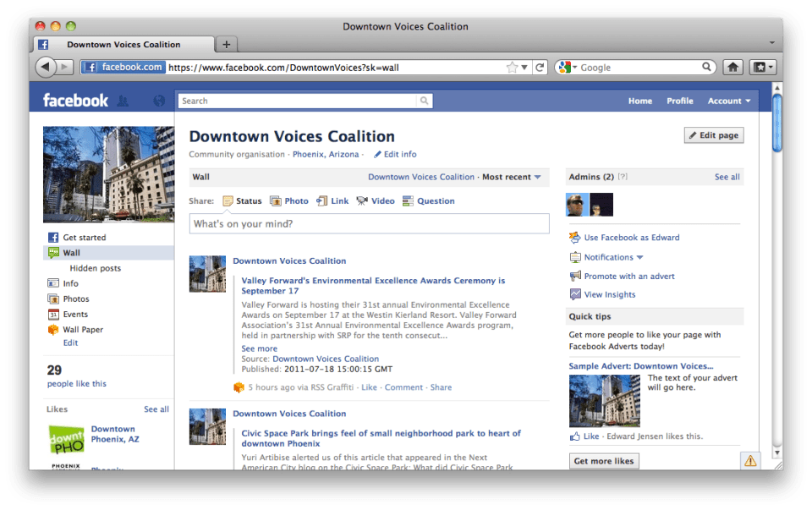812x510 pixels.
Task: Select the Photo sharing icon
Action: pos(277,200)
